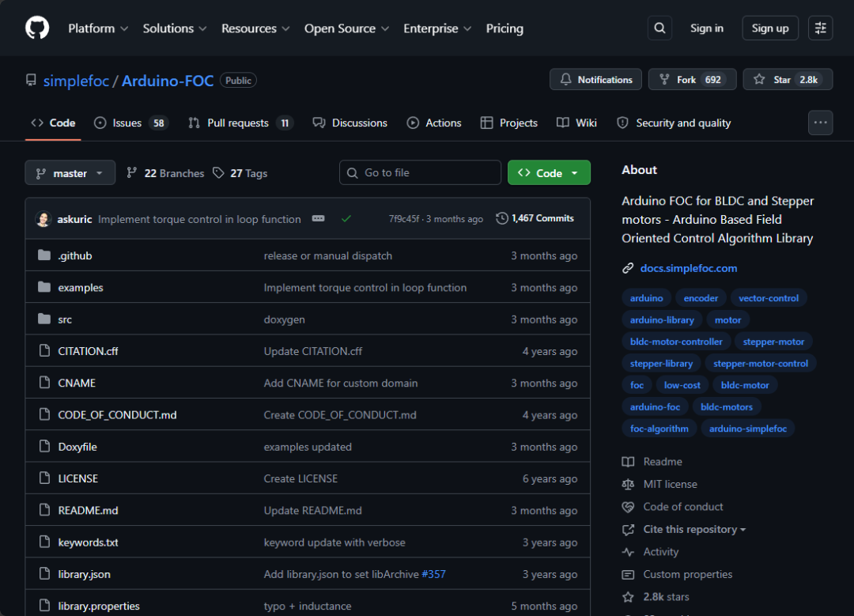Screen dimensions: 854x616
Task: Expand Cite this repository dropdown
Action: click(694, 529)
